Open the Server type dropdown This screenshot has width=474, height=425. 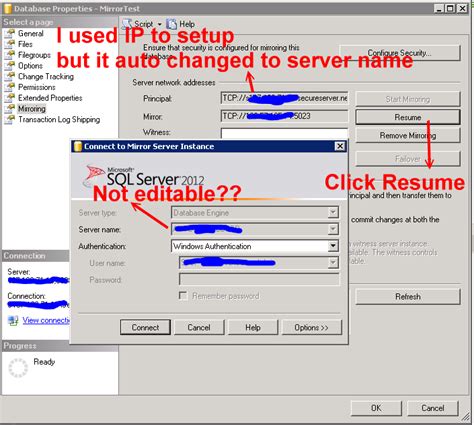333,212
